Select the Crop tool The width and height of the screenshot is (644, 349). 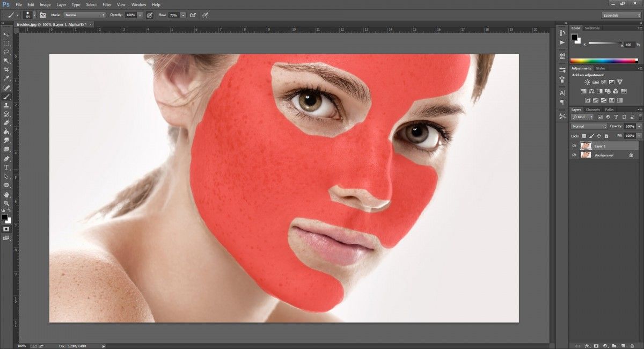[x=6, y=70]
